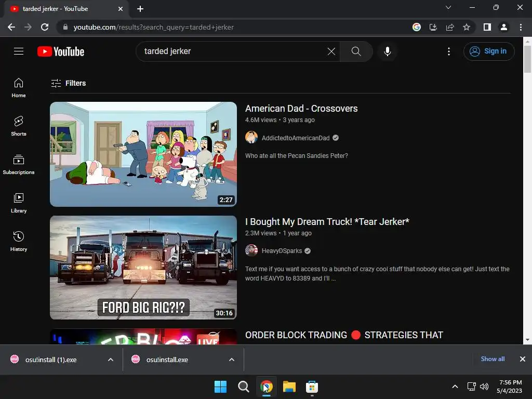Open Subscriptions from sidebar
This screenshot has height=399, width=532.
click(19, 165)
